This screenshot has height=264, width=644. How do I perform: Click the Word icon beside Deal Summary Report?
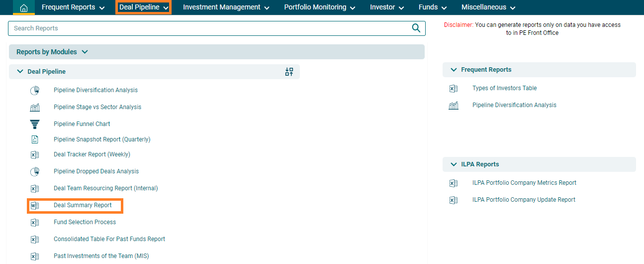(x=34, y=205)
